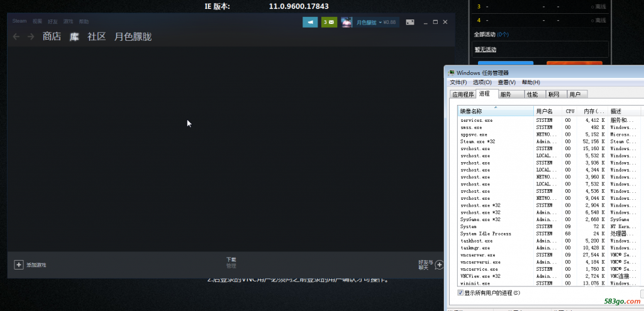
Task: Select svchost.exe row using 9,044 K
Action: (550, 198)
